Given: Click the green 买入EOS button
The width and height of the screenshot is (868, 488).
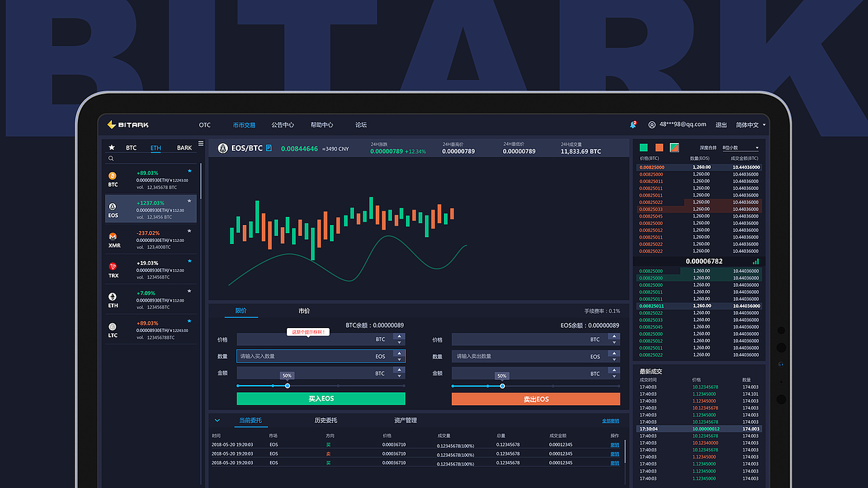Looking at the screenshot, I should point(321,399).
